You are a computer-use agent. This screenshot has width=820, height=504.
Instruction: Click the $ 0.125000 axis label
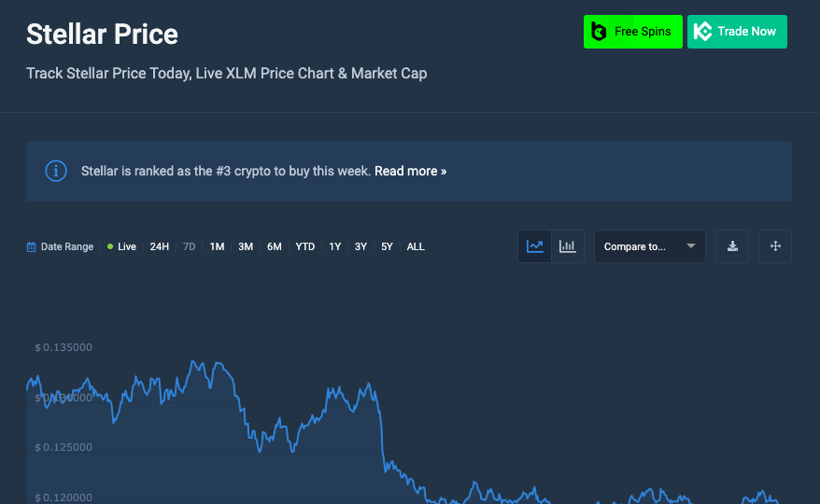pyautogui.click(x=64, y=448)
